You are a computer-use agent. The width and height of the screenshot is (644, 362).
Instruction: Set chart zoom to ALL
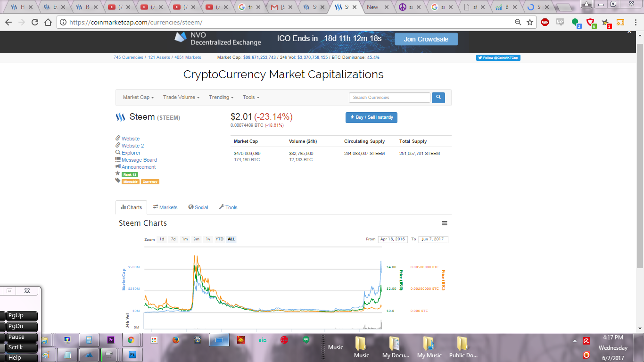click(x=231, y=239)
